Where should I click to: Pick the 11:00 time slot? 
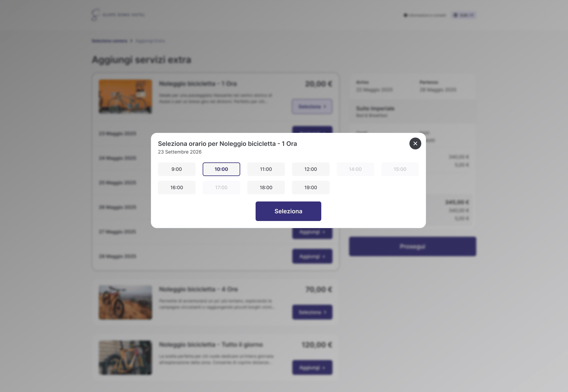[x=266, y=169]
